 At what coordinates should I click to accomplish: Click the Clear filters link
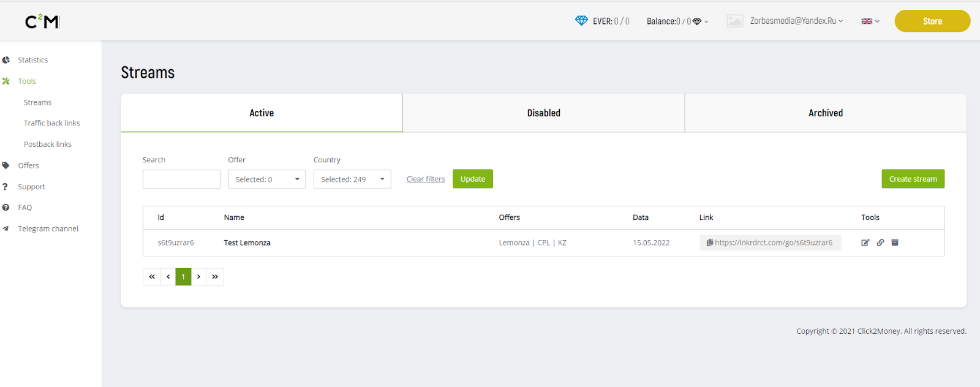(426, 179)
